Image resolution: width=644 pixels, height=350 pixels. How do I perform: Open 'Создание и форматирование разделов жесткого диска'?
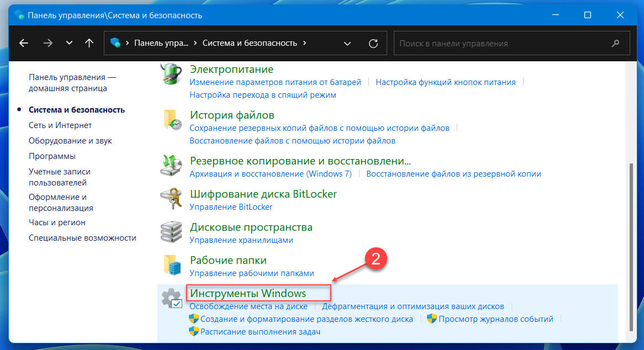click(307, 319)
